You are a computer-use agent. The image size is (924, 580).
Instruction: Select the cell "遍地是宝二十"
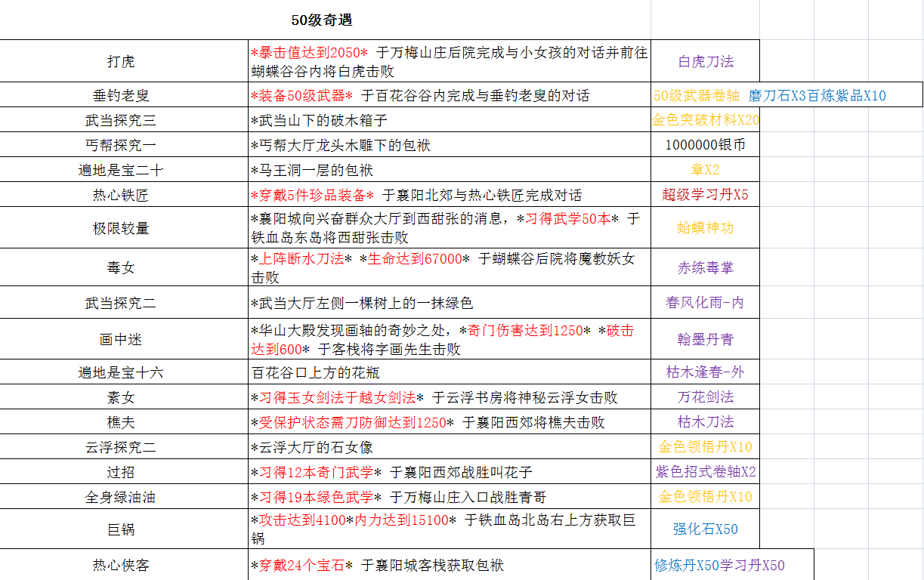click(121, 170)
